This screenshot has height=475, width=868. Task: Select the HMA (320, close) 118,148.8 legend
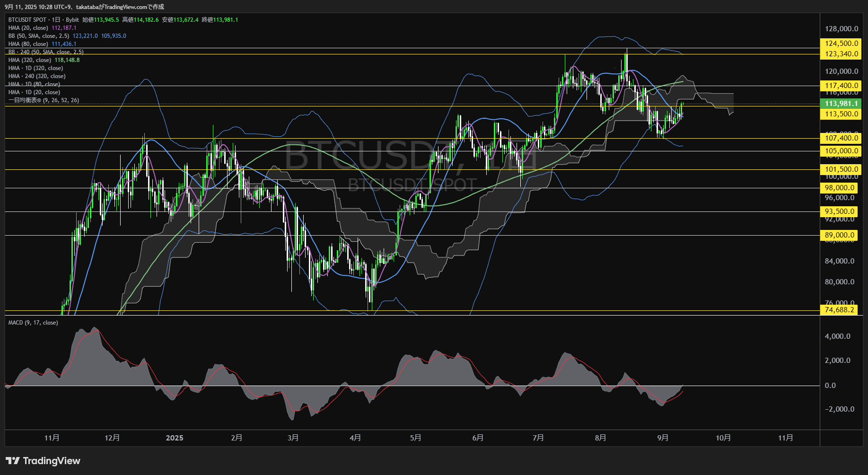(44, 60)
